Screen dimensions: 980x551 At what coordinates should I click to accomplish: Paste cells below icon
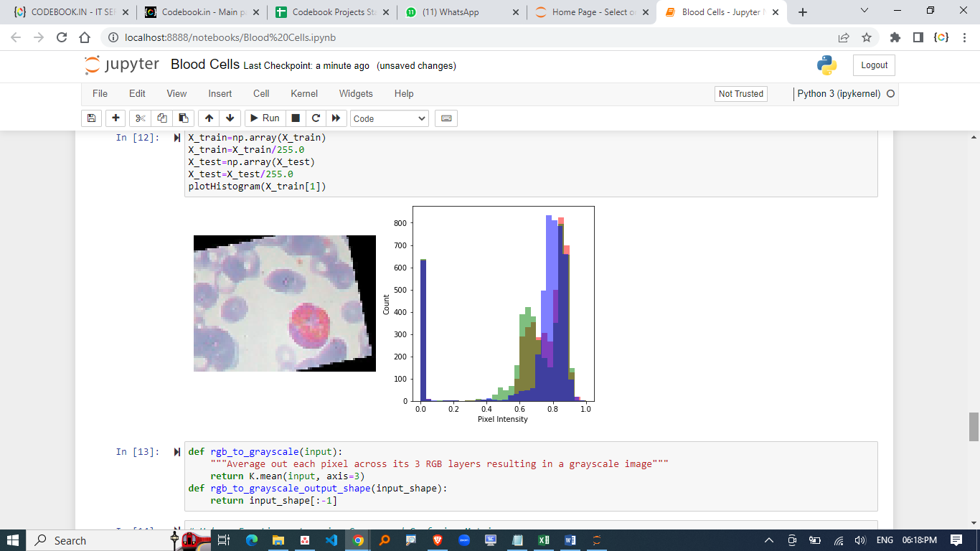(x=184, y=118)
